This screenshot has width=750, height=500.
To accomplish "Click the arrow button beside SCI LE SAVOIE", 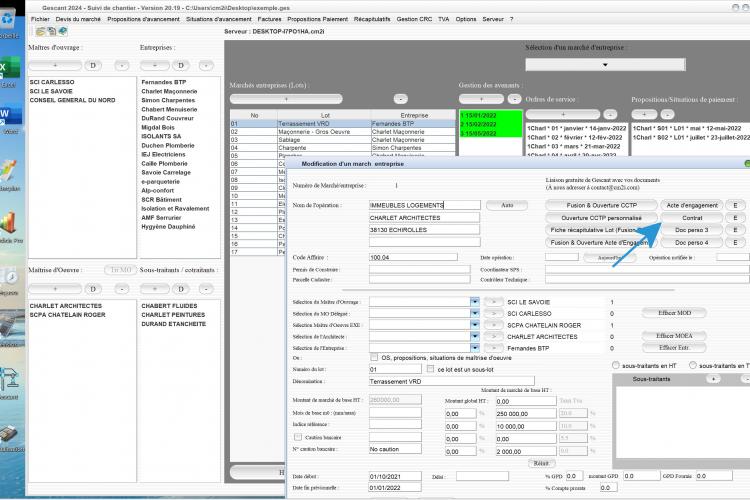I will pyautogui.click(x=494, y=302).
